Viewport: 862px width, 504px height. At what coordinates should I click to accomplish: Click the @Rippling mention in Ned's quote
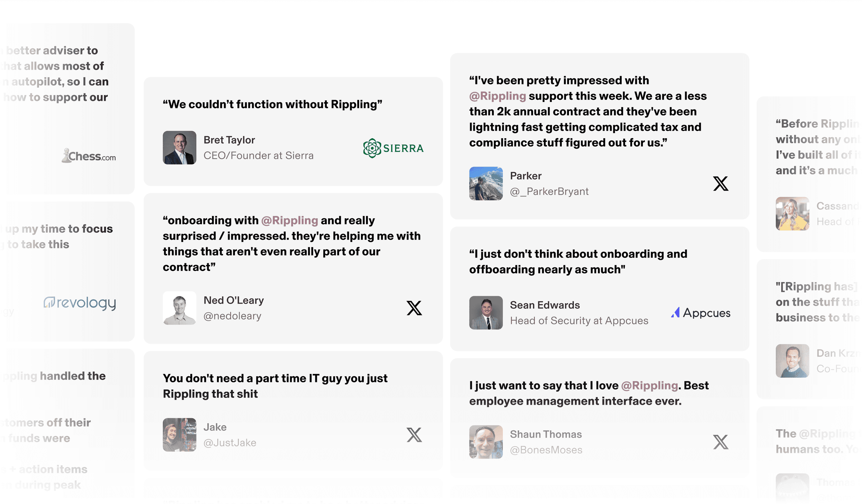[289, 220]
